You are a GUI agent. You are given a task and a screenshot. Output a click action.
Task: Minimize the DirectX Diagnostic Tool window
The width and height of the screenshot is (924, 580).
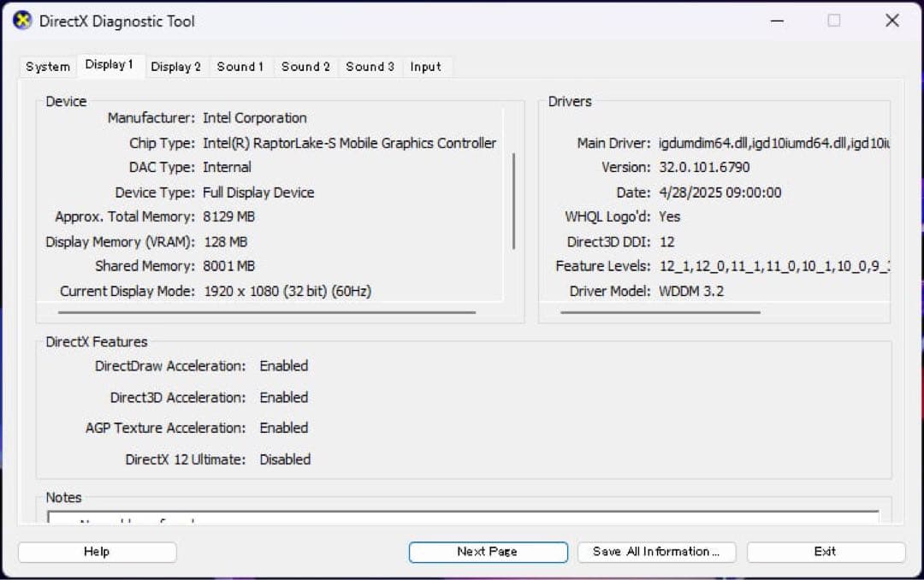click(775, 21)
